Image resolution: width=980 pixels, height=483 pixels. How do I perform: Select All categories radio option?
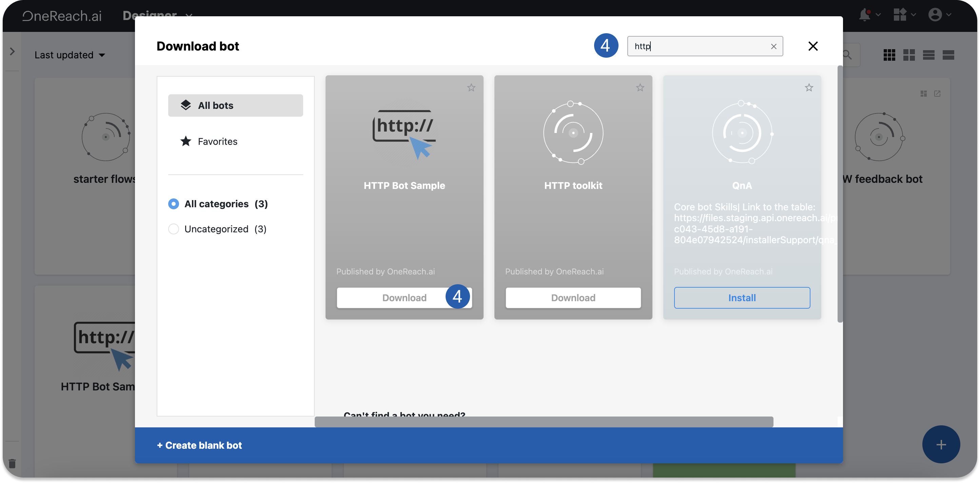point(174,204)
